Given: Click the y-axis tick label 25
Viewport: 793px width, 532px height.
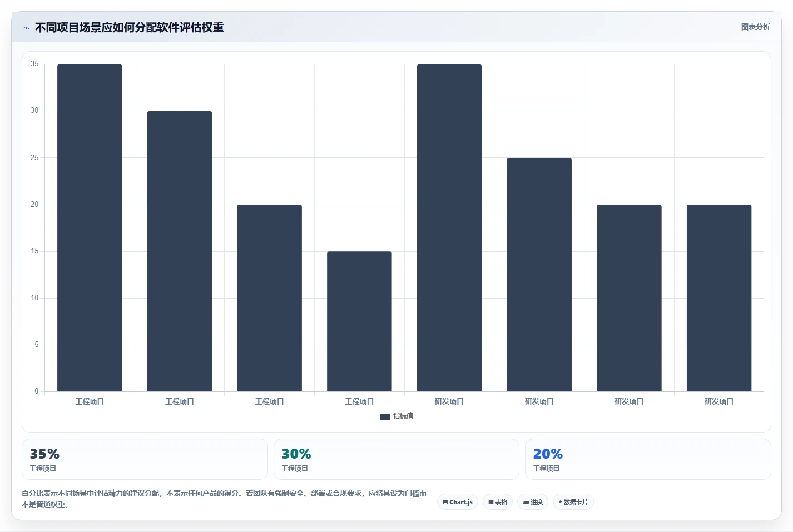Looking at the screenshot, I should click(x=34, y=157).
